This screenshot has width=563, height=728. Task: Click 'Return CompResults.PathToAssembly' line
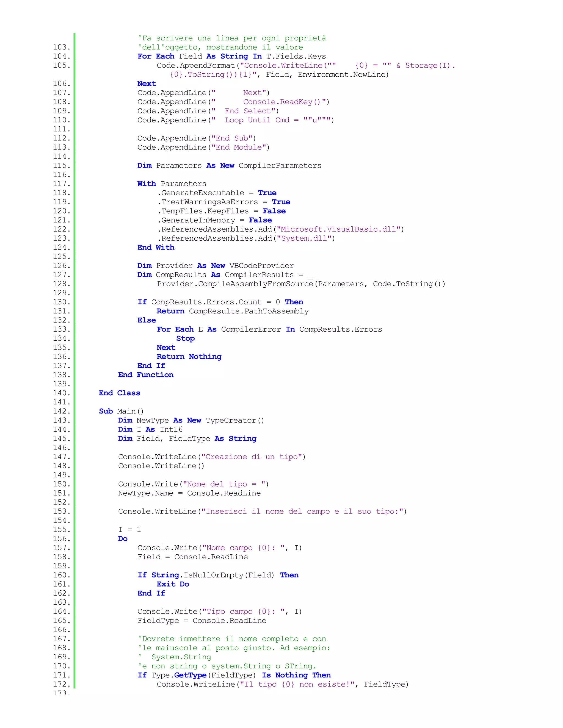[233, 311]
